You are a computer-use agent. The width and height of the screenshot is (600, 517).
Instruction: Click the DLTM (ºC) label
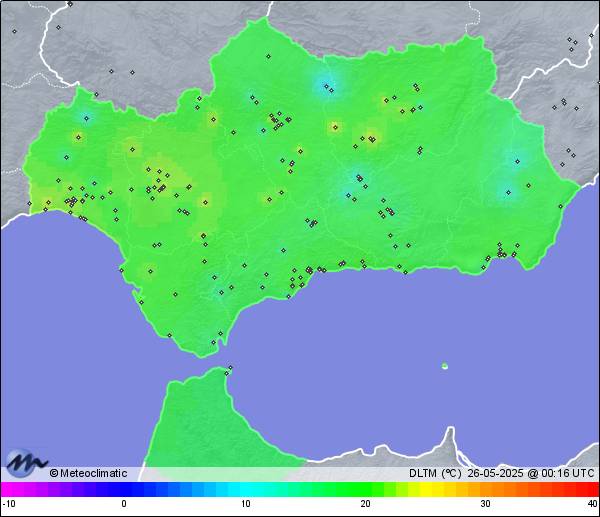coord(435,473)
